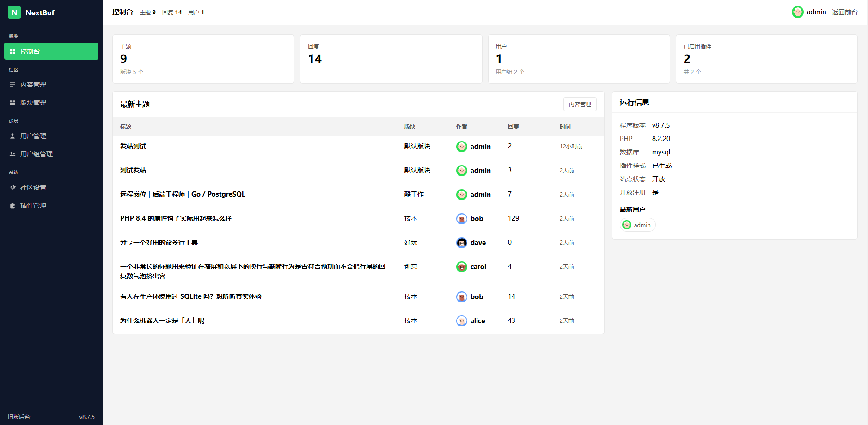This screenshot has height=425, width=868.
Task: Click admin's avatar in the 远程岗位 row
Action: 461,195
